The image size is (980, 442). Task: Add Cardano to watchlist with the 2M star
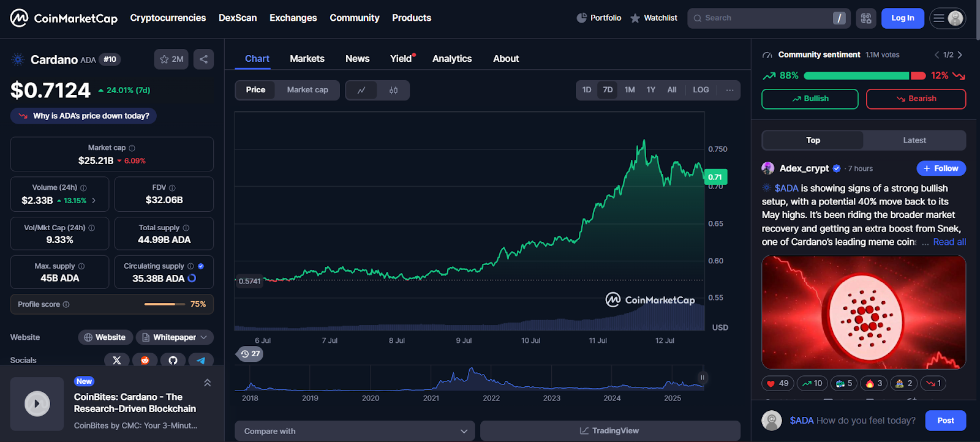tap(171, 59)
